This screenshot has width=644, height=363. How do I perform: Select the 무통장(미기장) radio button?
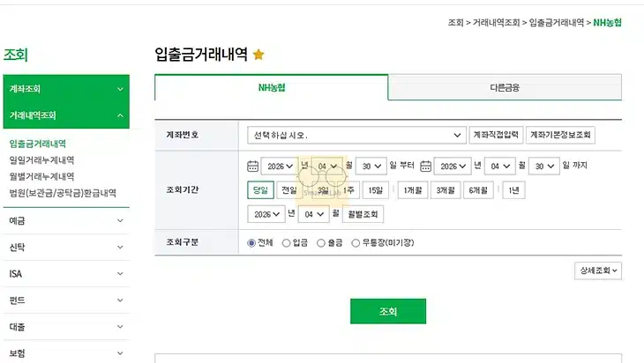coord(356,243)
